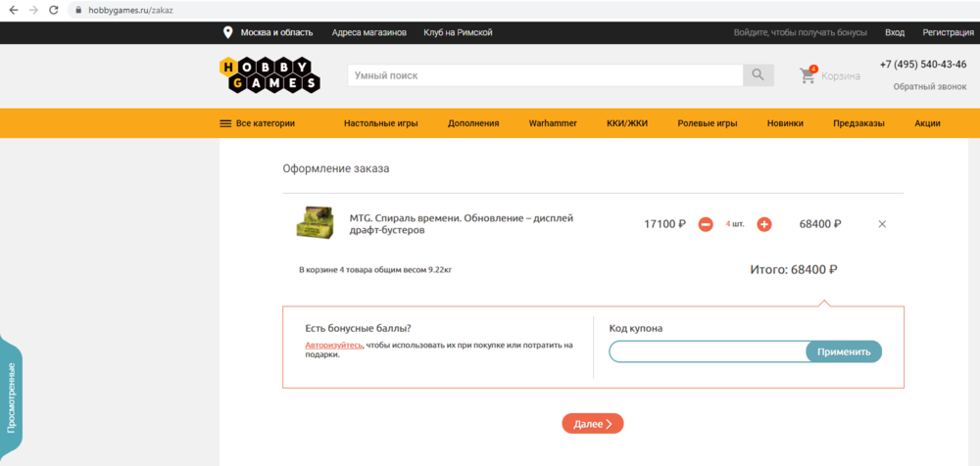Expand the Просмотренные side tab

coord(11,396)
